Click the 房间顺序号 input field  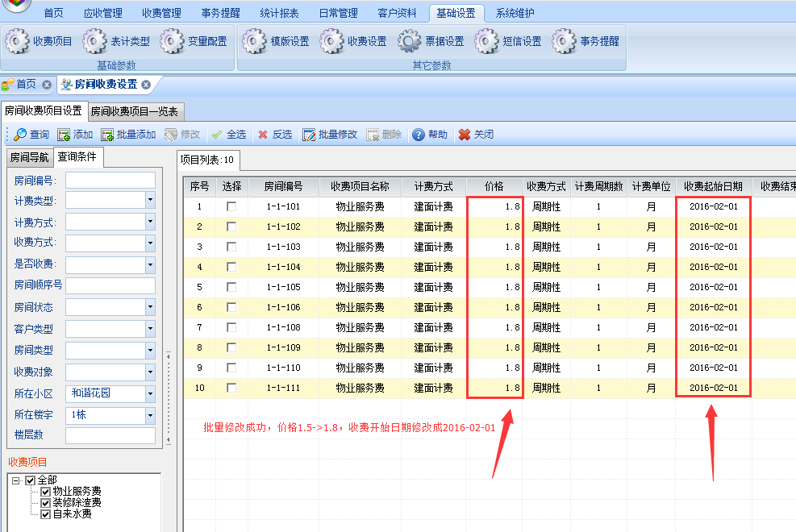click(110, 285)
